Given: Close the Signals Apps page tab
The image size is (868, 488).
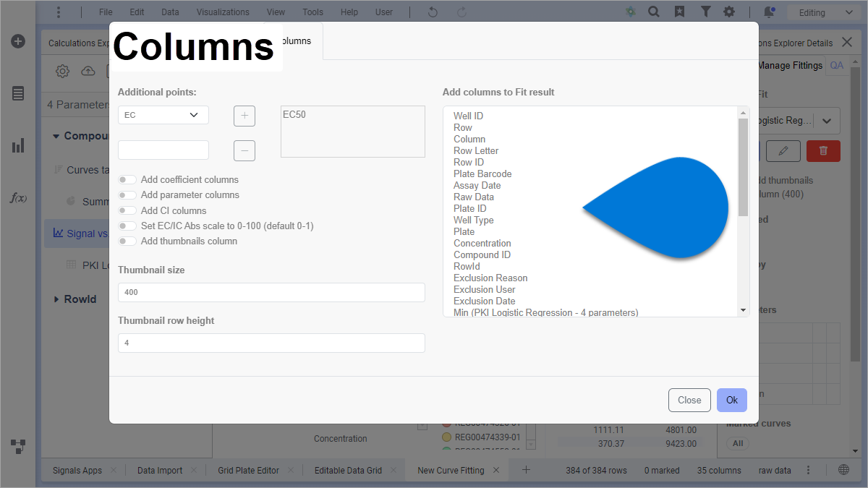Looking at the screenshot, I should 114,470.
